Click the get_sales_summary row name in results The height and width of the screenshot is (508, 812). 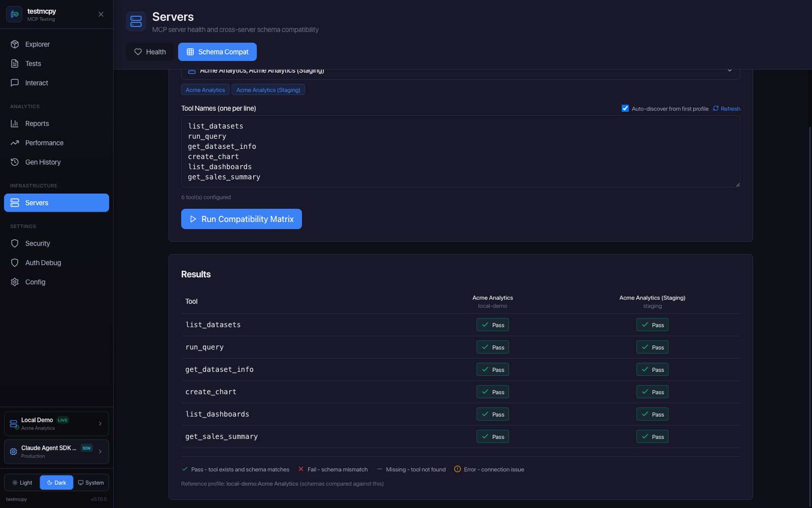click(x=222, y=436)
